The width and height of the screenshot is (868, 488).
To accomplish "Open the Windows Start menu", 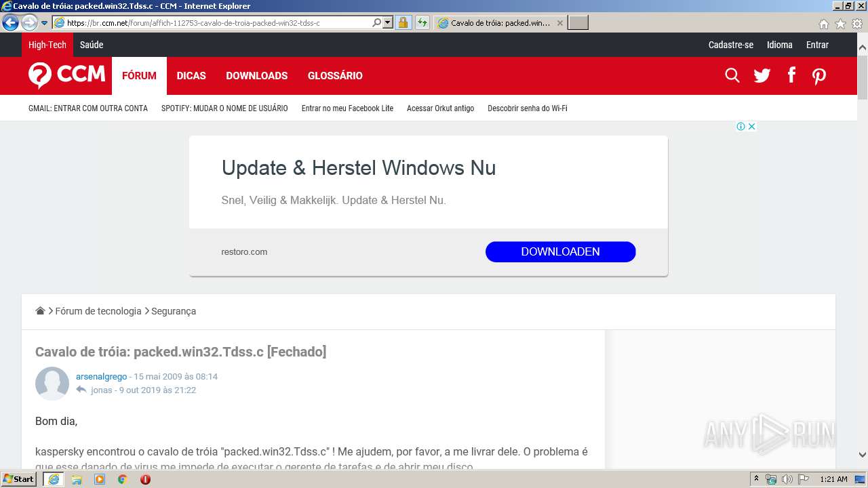I will [19, 479].
